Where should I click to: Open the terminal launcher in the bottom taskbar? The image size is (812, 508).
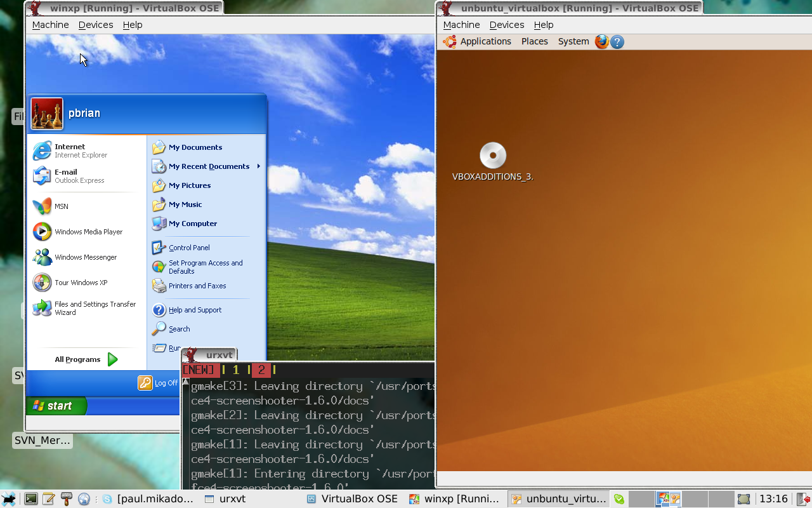pos(30,499)
